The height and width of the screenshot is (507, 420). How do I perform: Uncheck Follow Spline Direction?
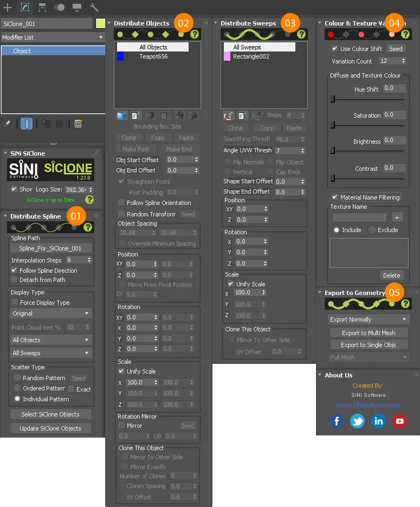tap(14, 271)
